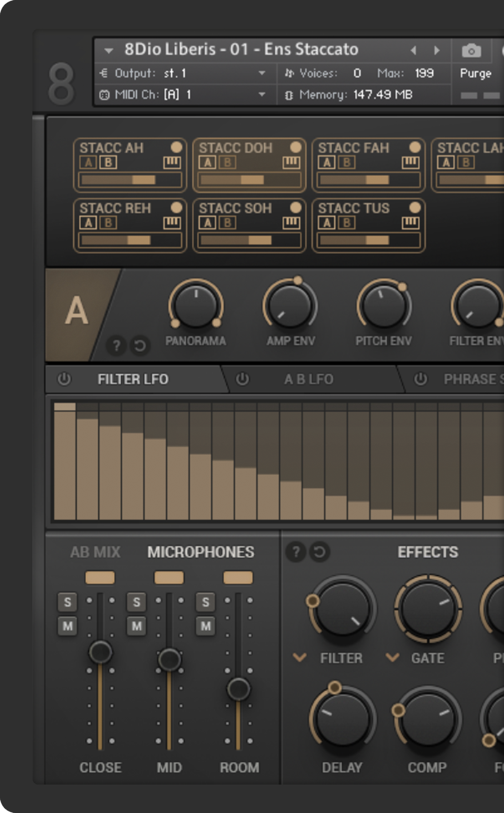Viewport: 504px width, 813px height.
Task: Expand the Gate effect options chevron
Action: tap(393, 657)
